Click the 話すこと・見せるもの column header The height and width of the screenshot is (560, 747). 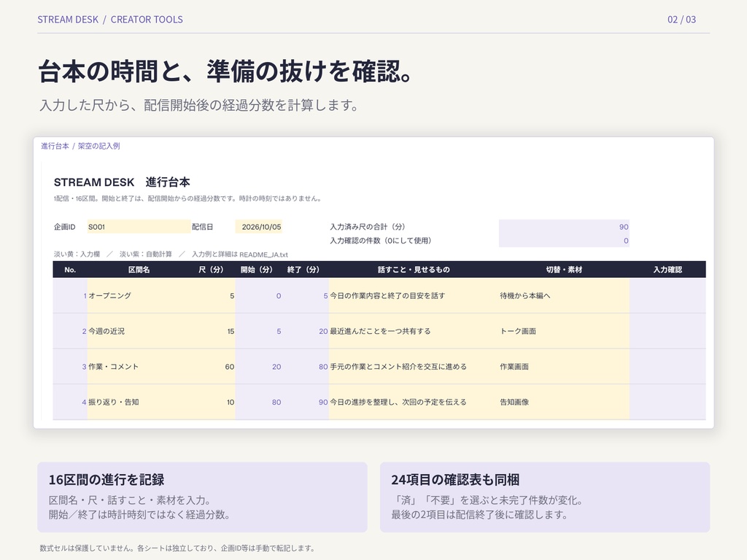(414, 270)
